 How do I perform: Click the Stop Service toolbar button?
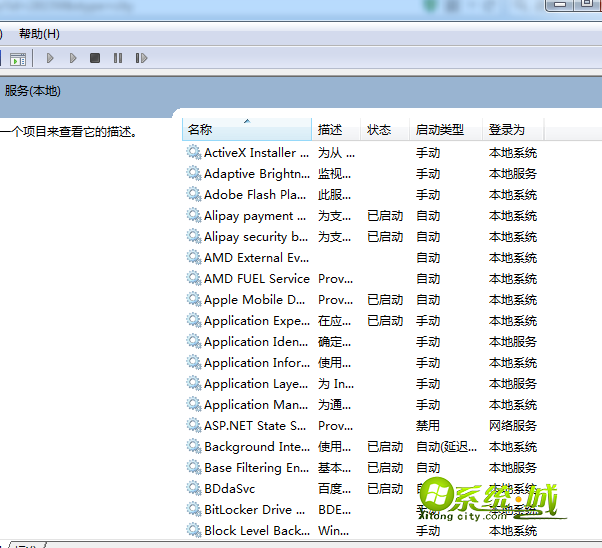pyautogui.click(x=95, y=59)
